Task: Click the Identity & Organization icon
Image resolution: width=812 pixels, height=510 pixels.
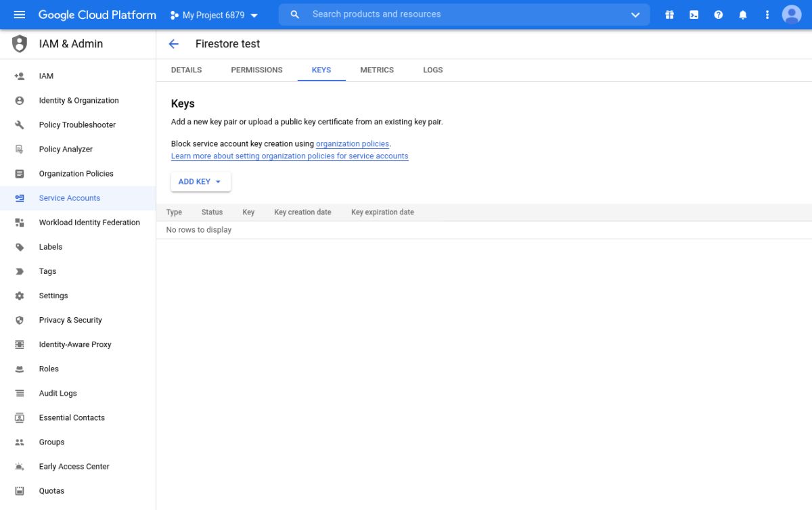Action: coord(20,101)
